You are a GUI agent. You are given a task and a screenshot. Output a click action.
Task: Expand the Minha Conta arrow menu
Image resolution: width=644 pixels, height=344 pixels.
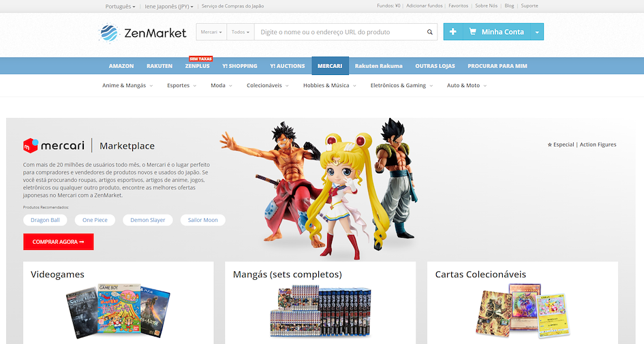(x=537, y=32)
